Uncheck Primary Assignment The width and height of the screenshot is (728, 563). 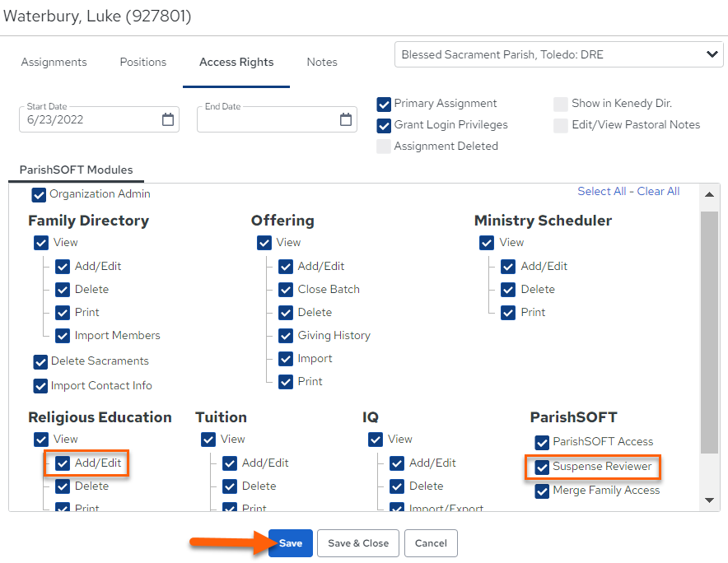tap(384, 104)
